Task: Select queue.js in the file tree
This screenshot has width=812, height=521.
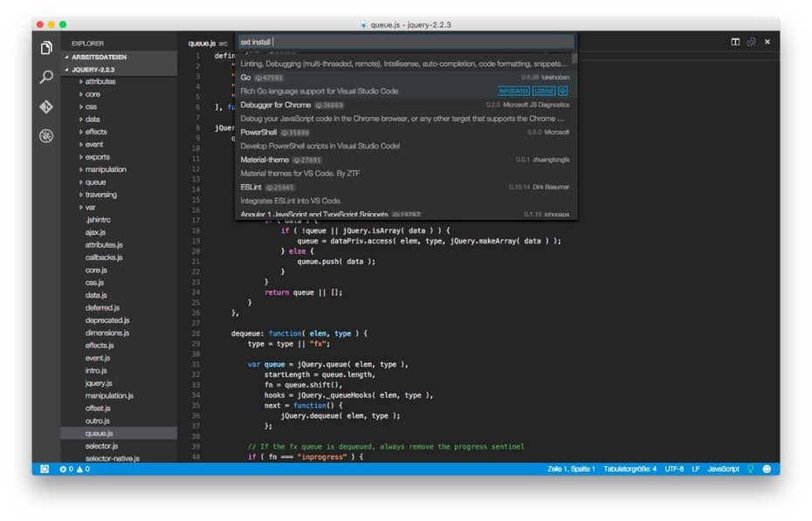Action: pos(119,433)
